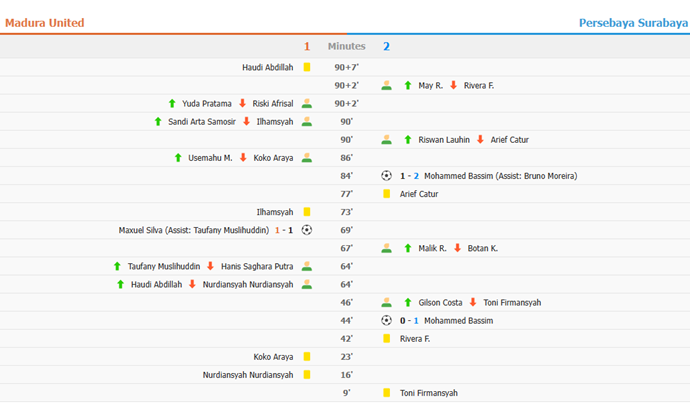
Task: Click Koko Araya's yellow card icon at 23'
Action: pyautogui.click(x=307, y=356)
